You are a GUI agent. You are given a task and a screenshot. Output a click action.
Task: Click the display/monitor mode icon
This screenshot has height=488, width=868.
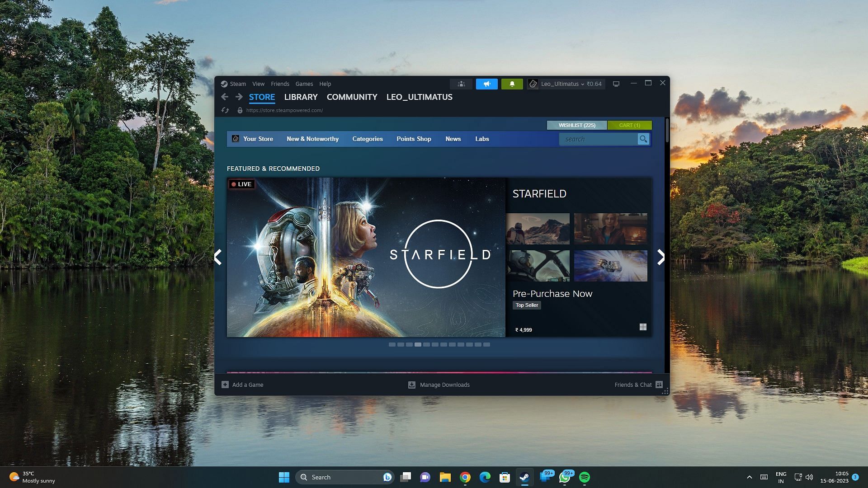pyautogui.click(x=615, y=84)
